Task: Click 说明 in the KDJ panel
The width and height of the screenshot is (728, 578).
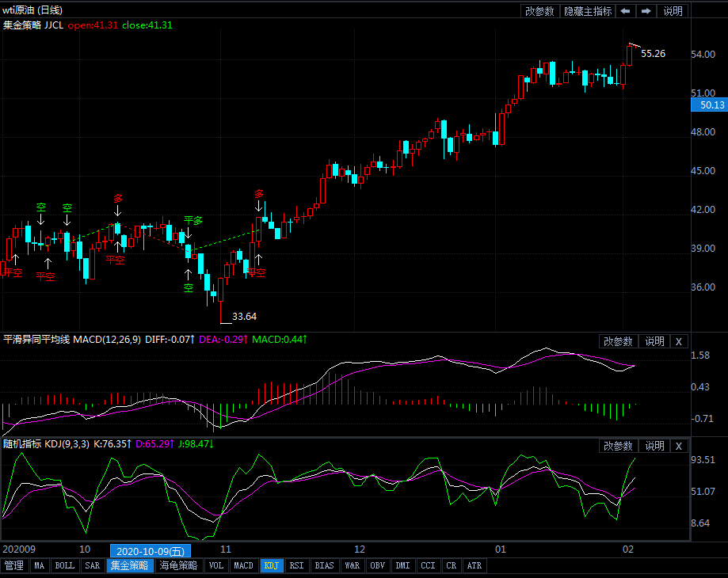Action: [654, 446]
